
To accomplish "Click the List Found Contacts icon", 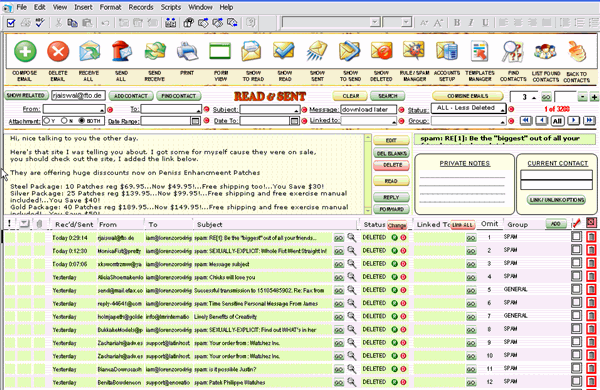I will pos(545,51).
